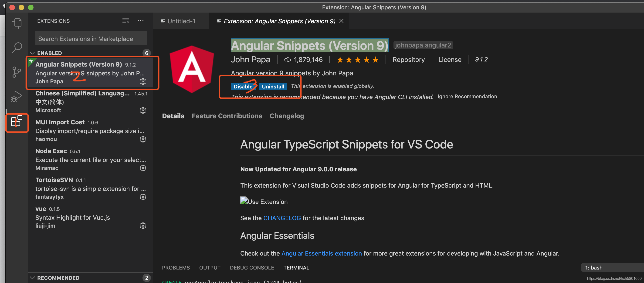The image size is (644, 283).
Task: Switch to the Feature Contributions tab
Action: (227, 116)
